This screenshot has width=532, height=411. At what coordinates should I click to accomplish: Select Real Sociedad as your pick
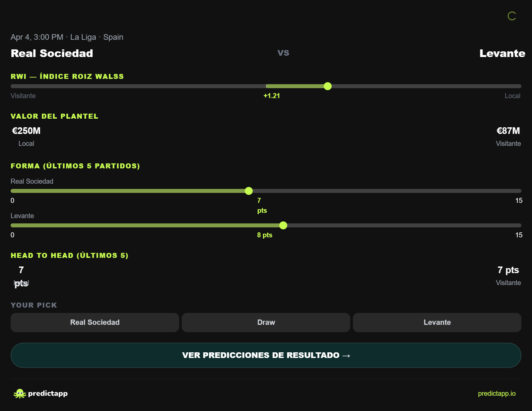[x=95, y=322]
